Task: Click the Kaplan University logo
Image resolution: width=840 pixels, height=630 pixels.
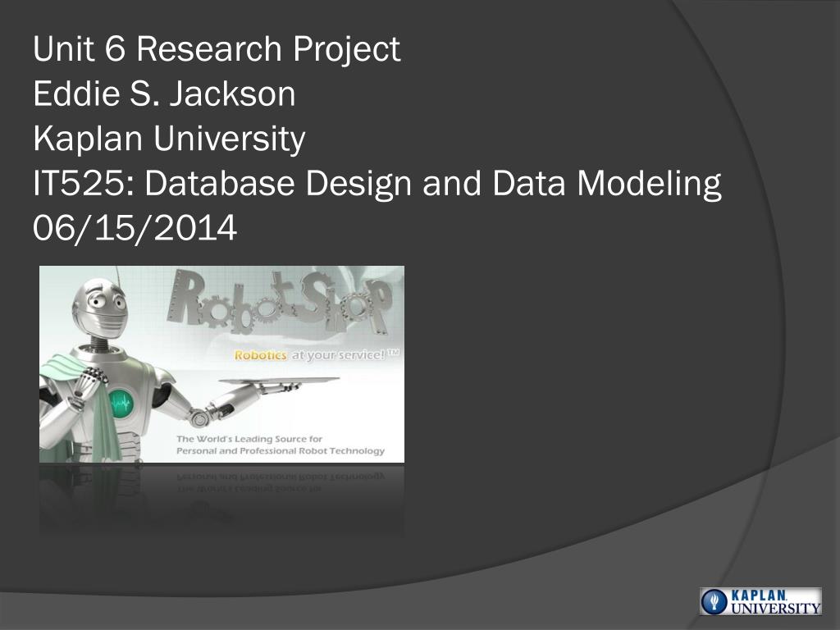Action: pos(760,601)
